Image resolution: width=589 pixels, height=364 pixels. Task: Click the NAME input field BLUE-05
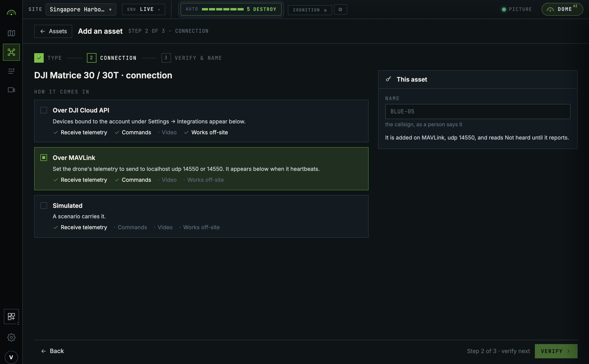tap(477, 112)
